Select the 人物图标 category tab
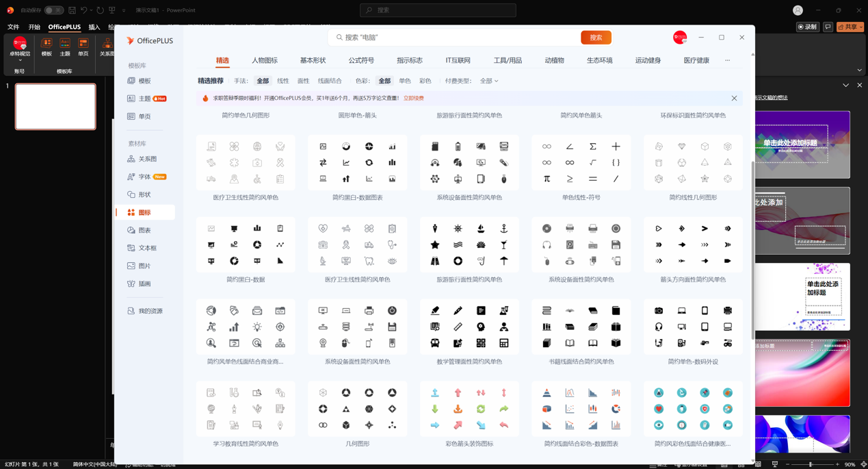The image size is (868, 469). point(265,60)
